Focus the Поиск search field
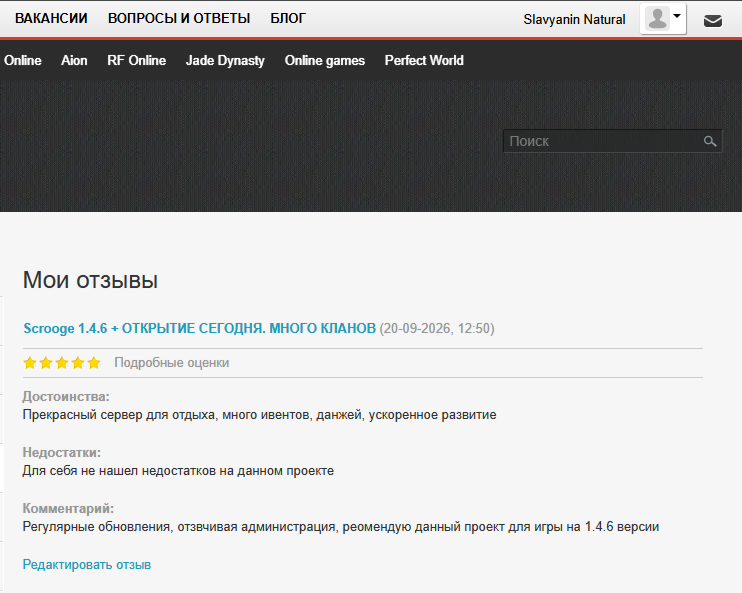742x593 pixels. (x=612, y=141)
